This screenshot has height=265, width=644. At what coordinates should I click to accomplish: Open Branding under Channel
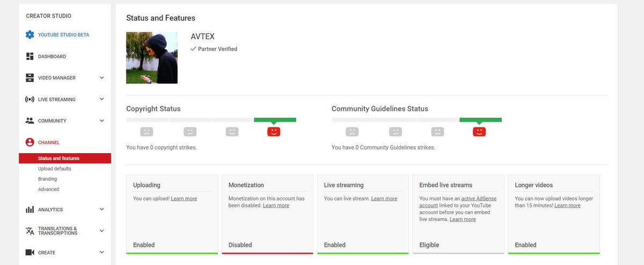point(47,179)
